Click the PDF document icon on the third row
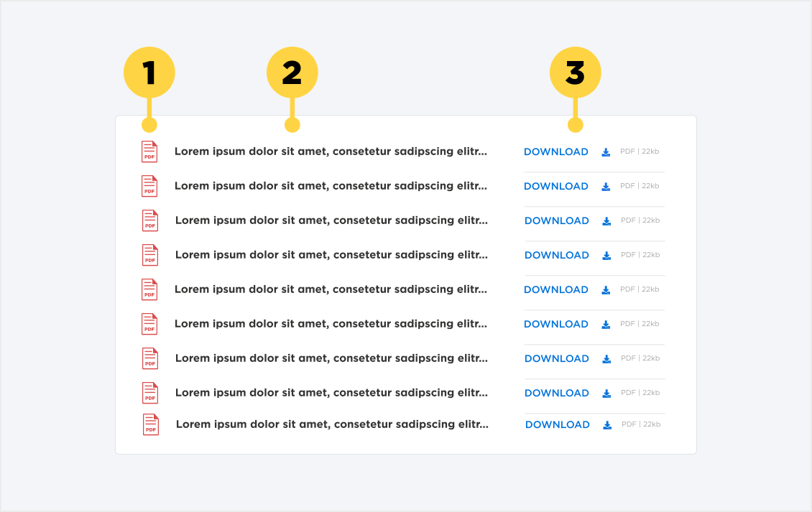 [149, 220]
